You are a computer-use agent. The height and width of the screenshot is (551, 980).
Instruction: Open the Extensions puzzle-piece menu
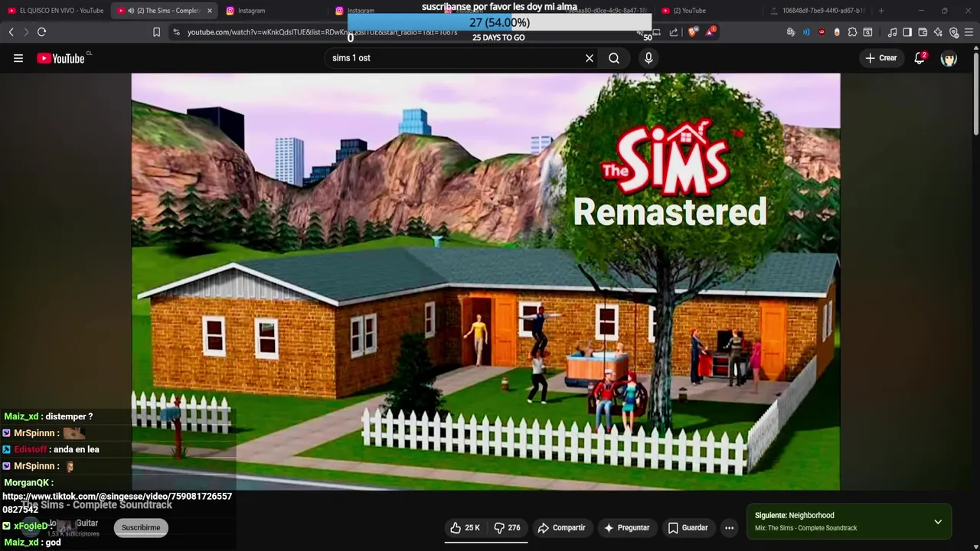click(852, 32)
